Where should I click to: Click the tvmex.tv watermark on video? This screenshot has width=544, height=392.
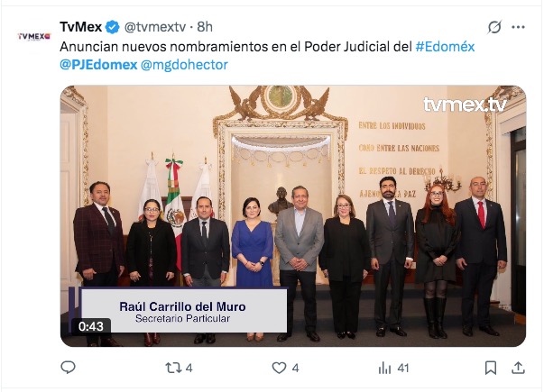(465, 105)
